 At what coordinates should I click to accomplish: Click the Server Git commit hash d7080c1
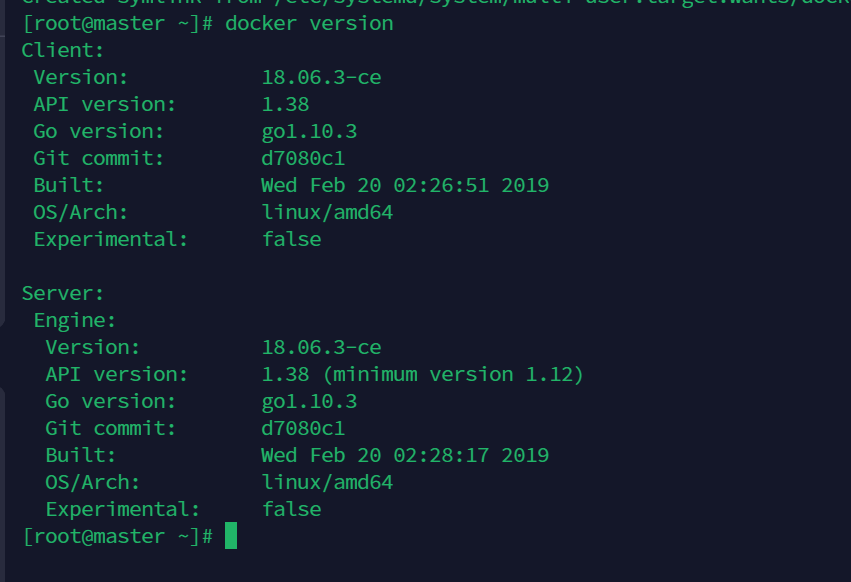click(303, 428)
